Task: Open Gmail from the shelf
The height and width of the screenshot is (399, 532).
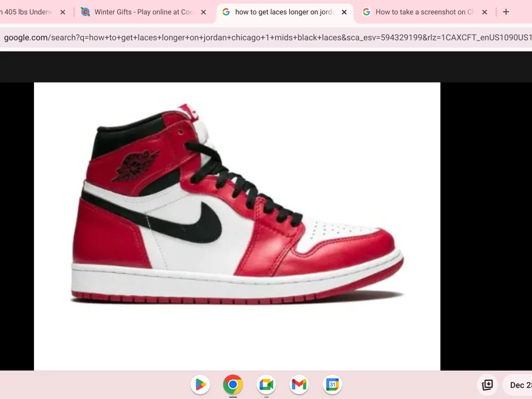Action: pos(299,385)
